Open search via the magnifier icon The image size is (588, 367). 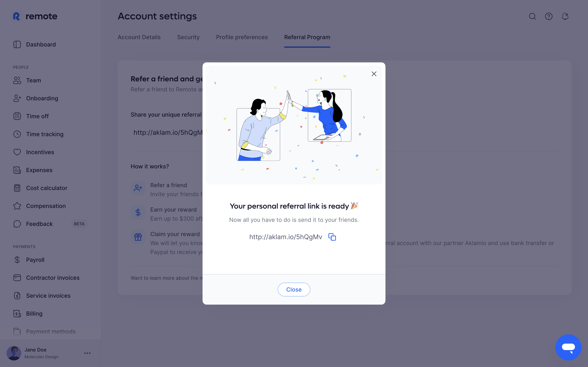tap(532, 16)
